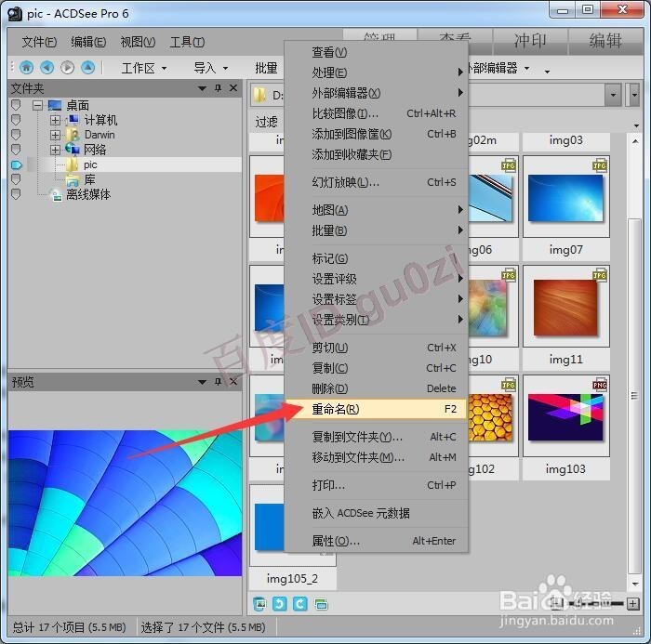Click the add-to-image-basket icon in bottom toolbar

259,603
